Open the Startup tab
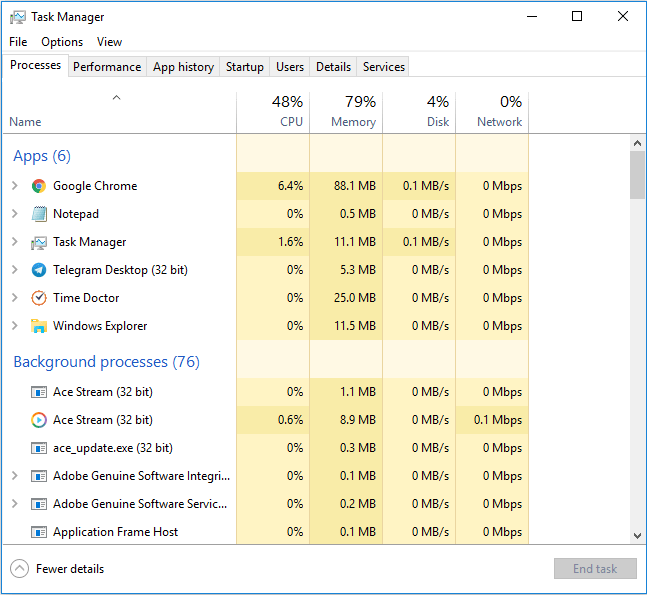Screen dimensions: 647x595 point(245,67)
